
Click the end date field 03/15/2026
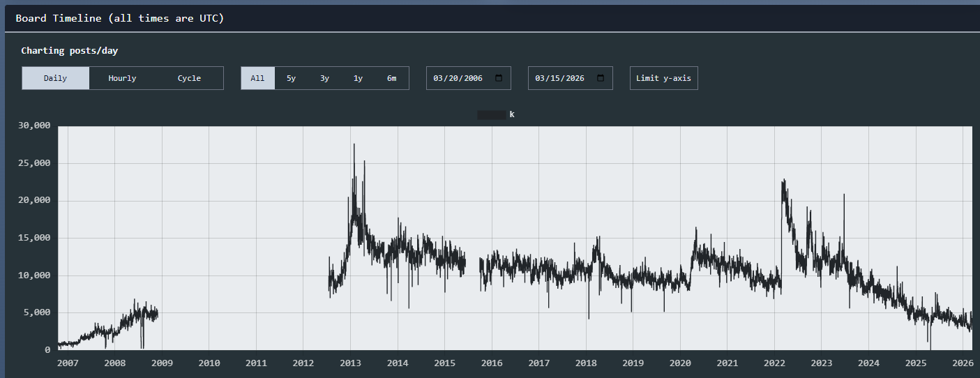[x=571, y=78]
